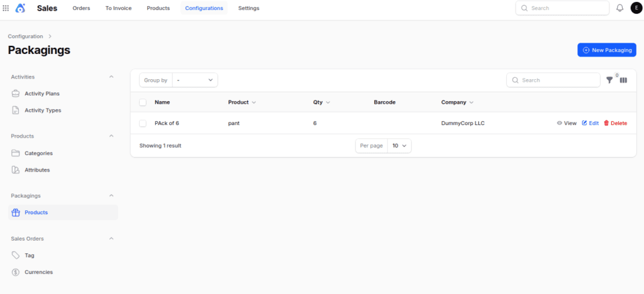Click the Categories folder icon
The image size is (644, 294).
click(x=16, y=153)
